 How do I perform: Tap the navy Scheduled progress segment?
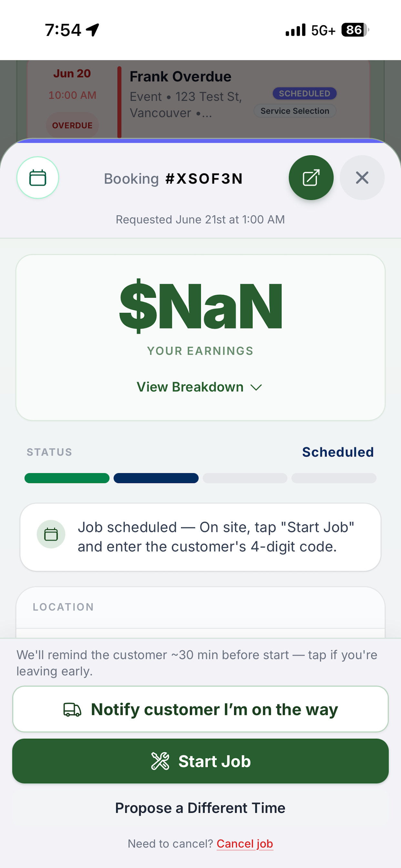pos(156,478)
